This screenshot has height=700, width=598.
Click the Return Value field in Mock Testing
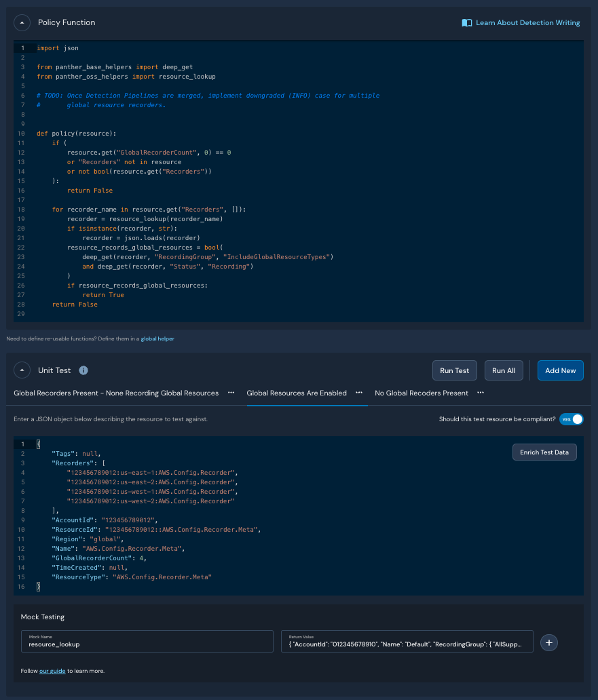[x=407, y=642]
